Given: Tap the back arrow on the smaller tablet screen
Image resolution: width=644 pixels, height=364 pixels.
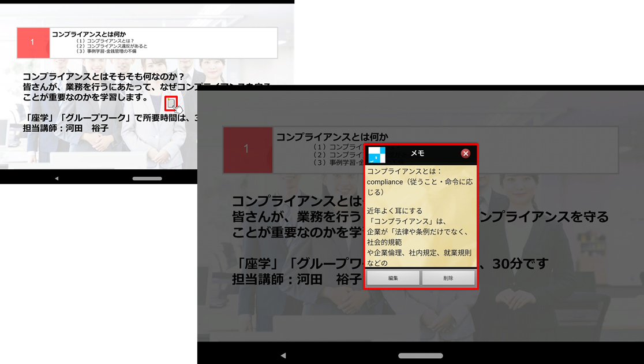Looking at the screenshot, I should [57, 179].
